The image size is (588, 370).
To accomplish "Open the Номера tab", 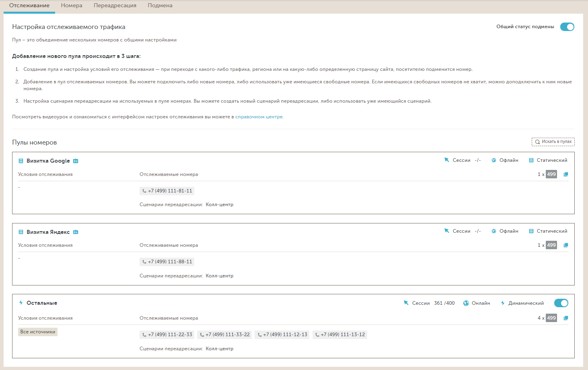I will coord(72,6).
